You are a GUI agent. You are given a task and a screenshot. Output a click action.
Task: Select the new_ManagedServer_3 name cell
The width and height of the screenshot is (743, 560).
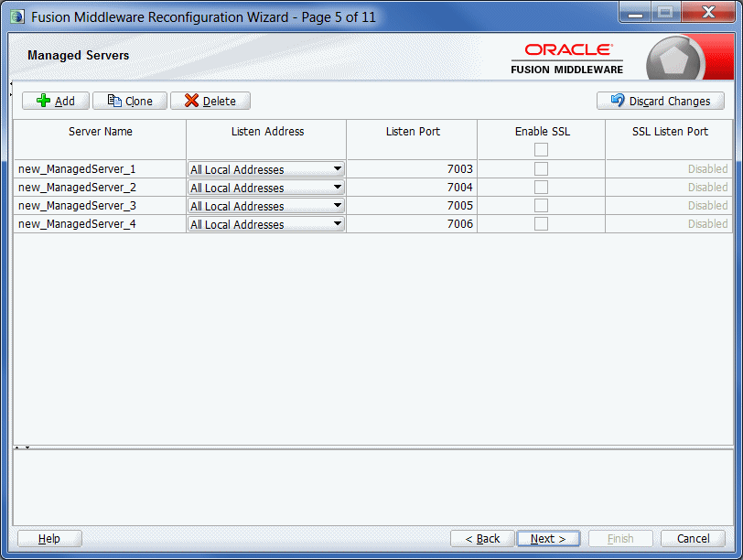[x=100, y=206]
